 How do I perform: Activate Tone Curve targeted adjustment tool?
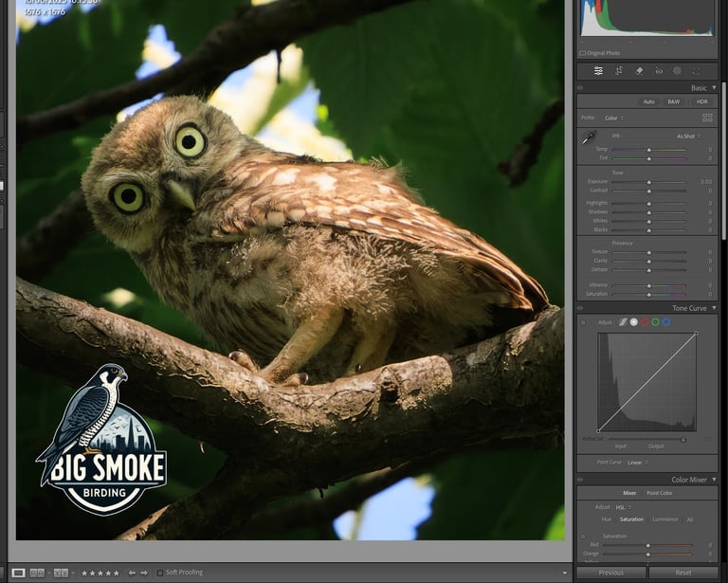[583, 322]
